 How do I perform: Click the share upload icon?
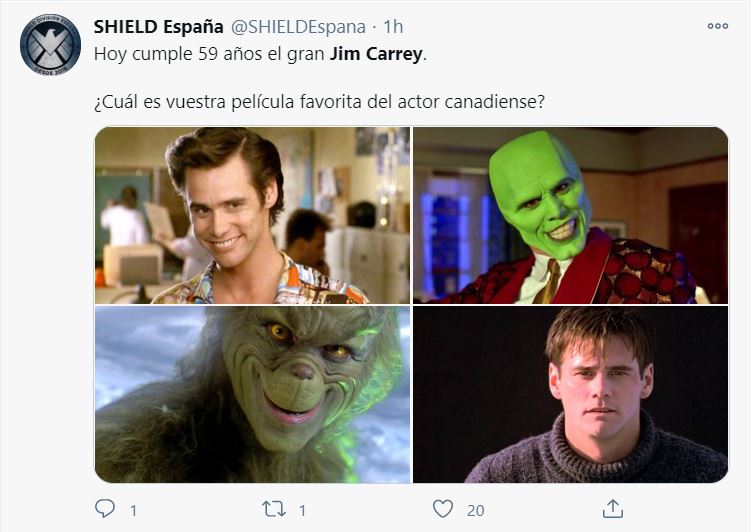613,509
